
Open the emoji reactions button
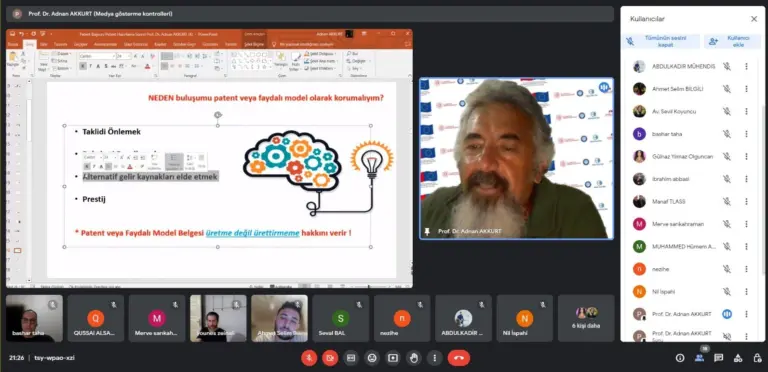click(x=372, y=358)
